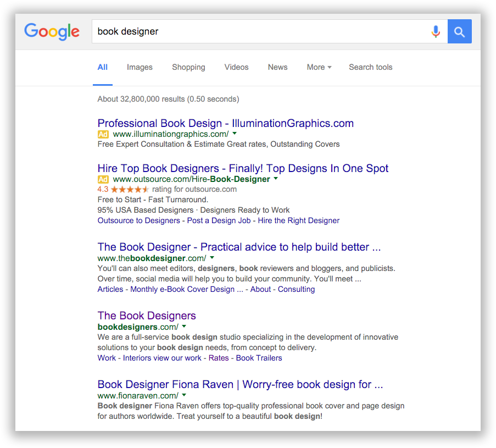Click the www.illuminationgraphics.com/ URL text
This screenshot has width=496, height=448.
click(x=171, y=134)
